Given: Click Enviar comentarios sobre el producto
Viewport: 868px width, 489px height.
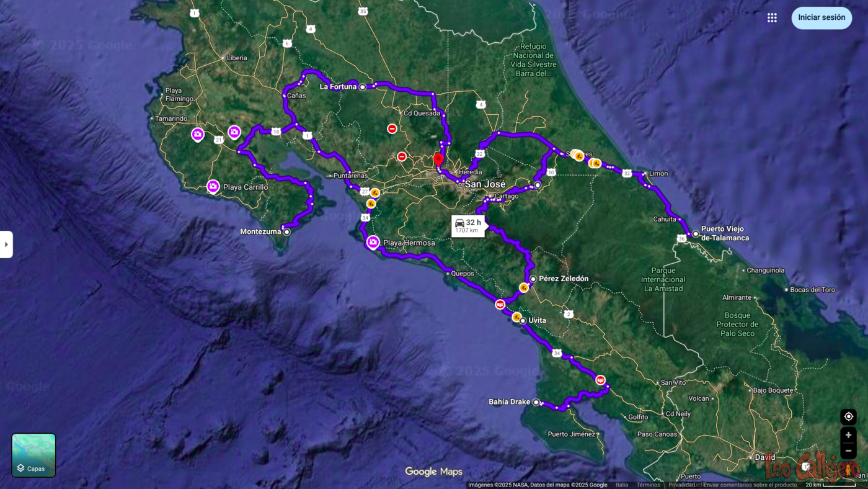Looking at the screenshot, I should (750, 485).
